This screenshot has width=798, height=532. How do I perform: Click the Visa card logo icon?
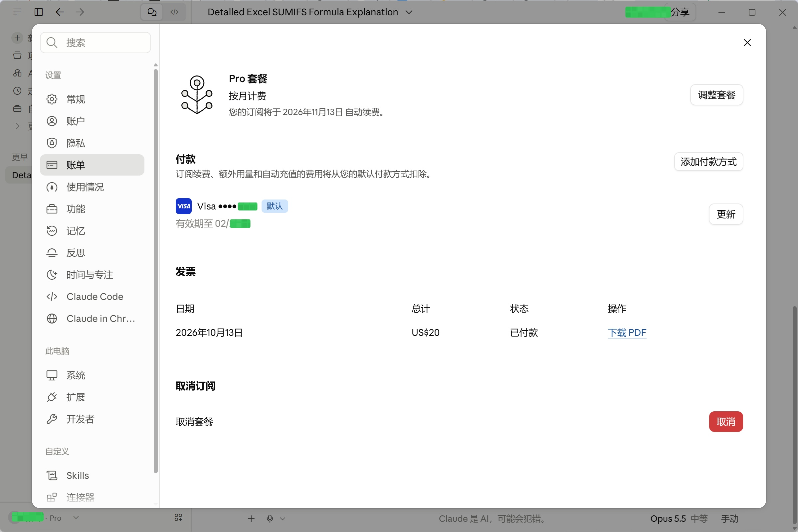coord(184,206)
